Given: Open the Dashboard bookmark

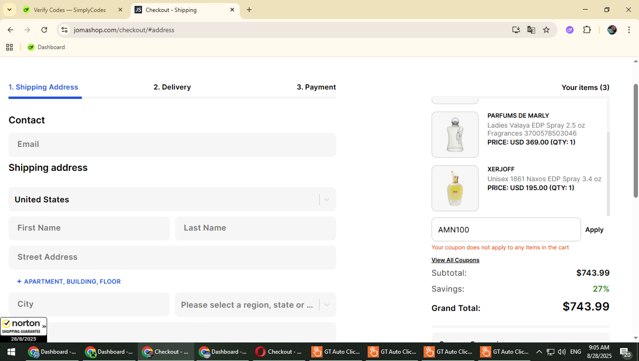Looking at the screenshot, I should click(x=46, y=47).
